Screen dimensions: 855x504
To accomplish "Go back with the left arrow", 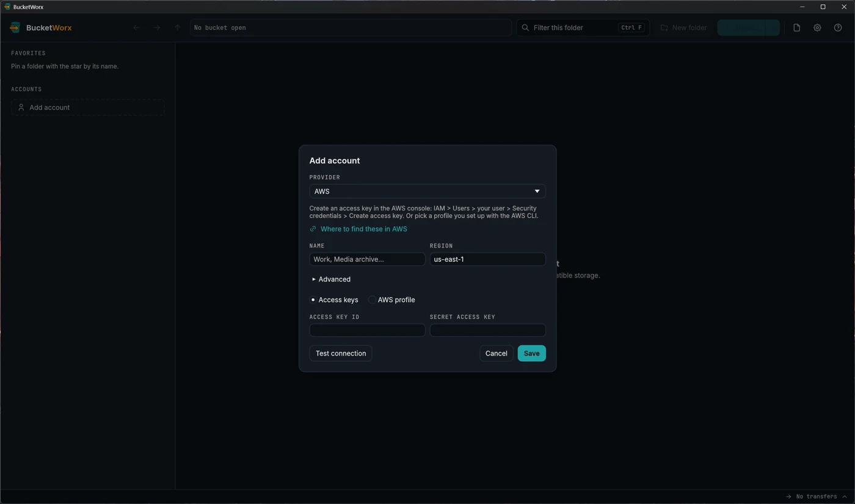I will click(x=136, y=27).
